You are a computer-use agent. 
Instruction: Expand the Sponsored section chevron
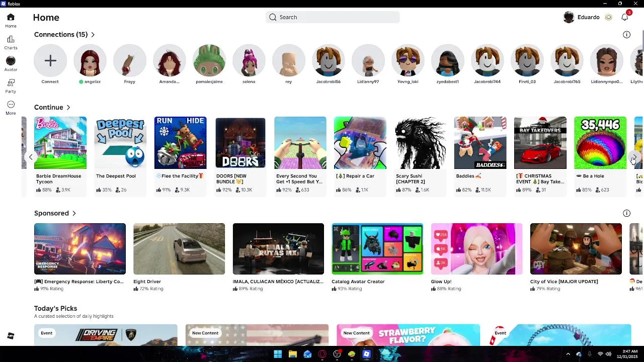click(x=74, y=214)
